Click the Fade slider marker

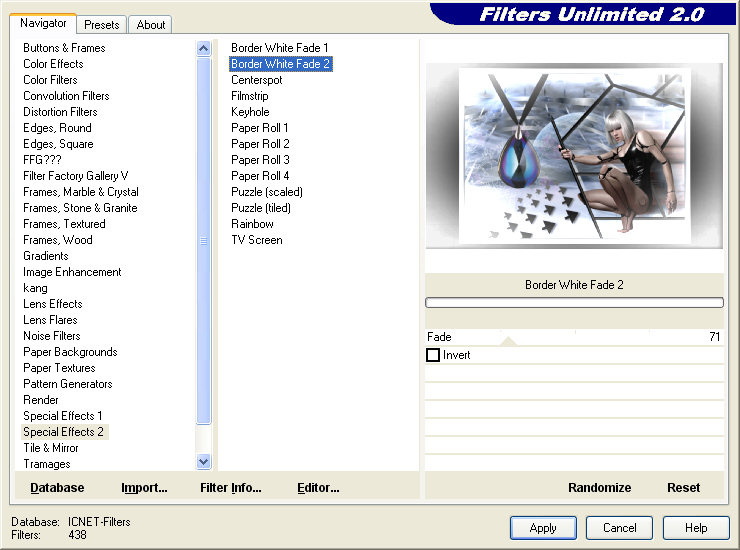click(508, 341)
